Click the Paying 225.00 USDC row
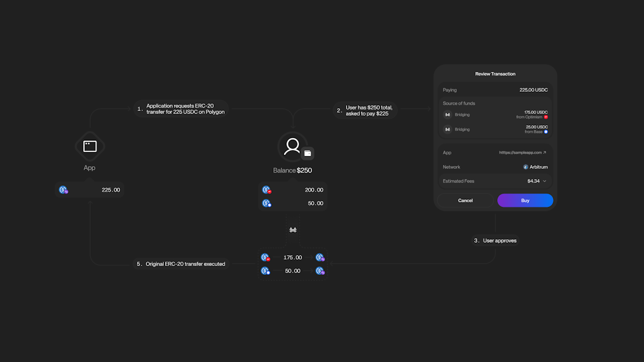The width and height of the screenshot is (644, 362). point(495,89)
